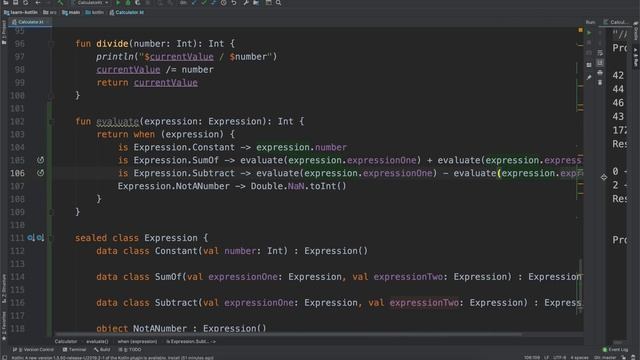This screenshot has height=360, width=640.
Task: Click 'when (expression)' in bottom breadcrumbs
Action: pyautogui.click(x=138, y=341)
